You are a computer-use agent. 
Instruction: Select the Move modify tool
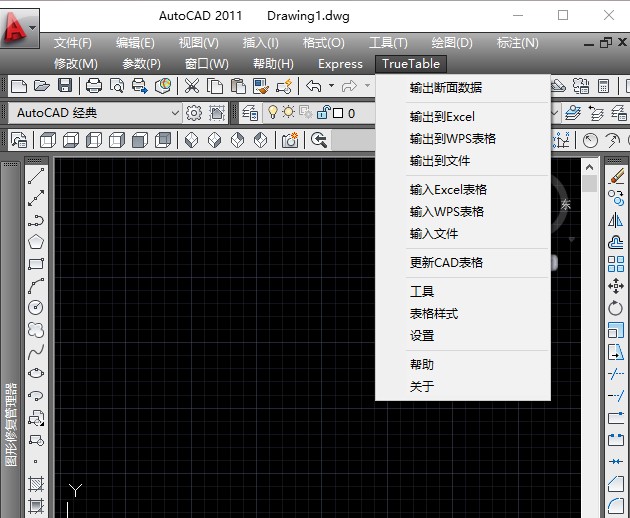tap(616, 286)
